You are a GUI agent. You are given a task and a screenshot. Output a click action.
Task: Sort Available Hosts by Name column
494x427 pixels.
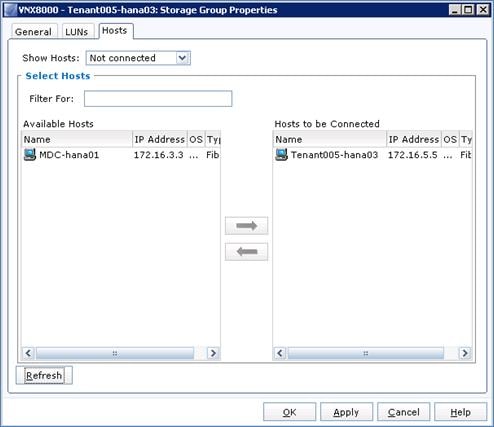[x=77, y=139]
